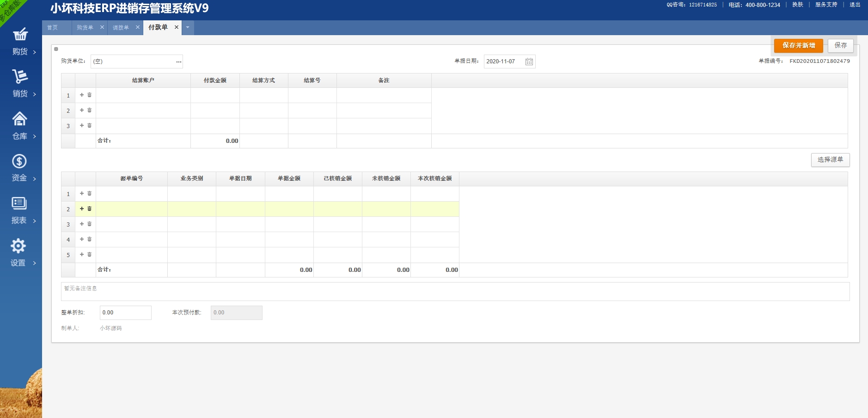Add a row after source bill row 5
This screenshot has height=418, width=868.
click(82, 254)
